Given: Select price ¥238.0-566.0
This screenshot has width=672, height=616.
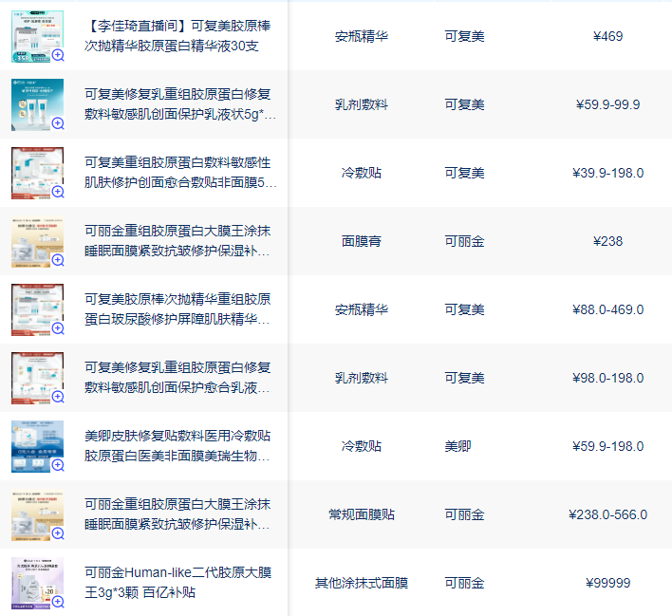Looking at the screenshot, I should (x=607, y=514).
